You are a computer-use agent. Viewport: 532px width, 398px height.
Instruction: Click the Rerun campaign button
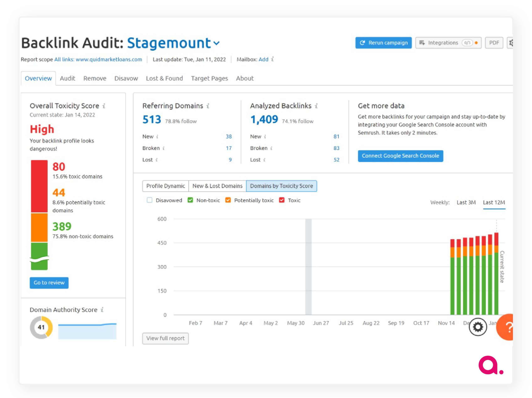(383, 43)
